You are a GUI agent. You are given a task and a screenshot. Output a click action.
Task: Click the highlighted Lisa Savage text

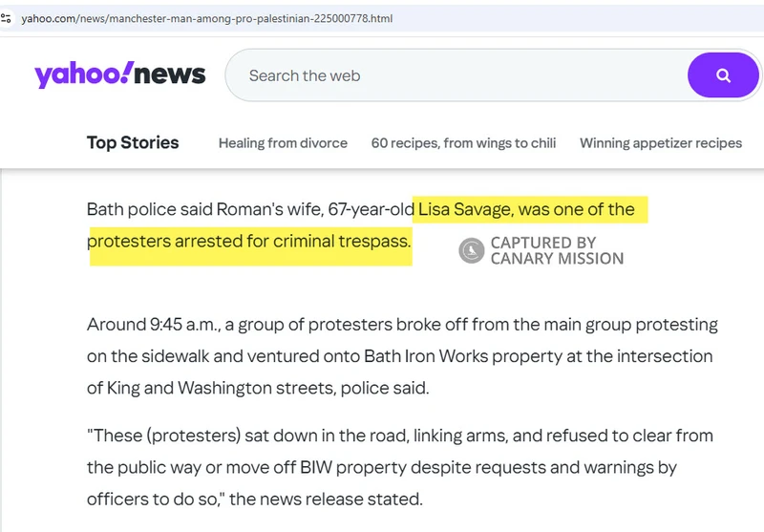pos(465,209)
